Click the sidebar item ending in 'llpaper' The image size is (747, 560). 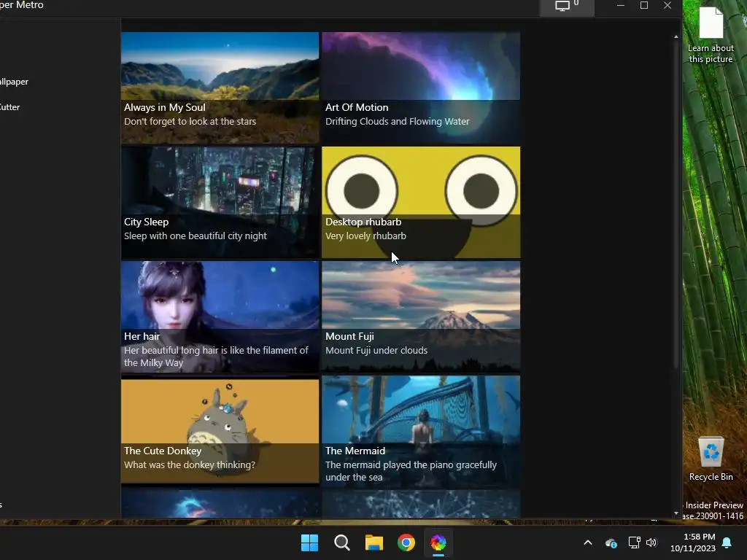pos(15,82)
